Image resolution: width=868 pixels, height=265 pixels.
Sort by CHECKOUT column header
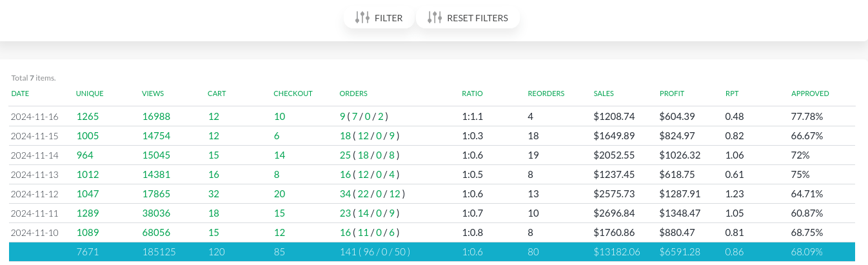[293, 93]
